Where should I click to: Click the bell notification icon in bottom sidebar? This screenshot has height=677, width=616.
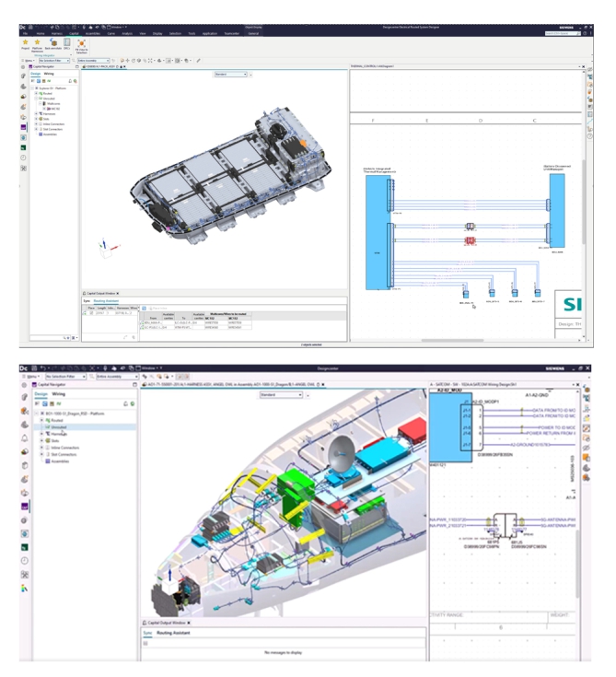pos(25,438)
